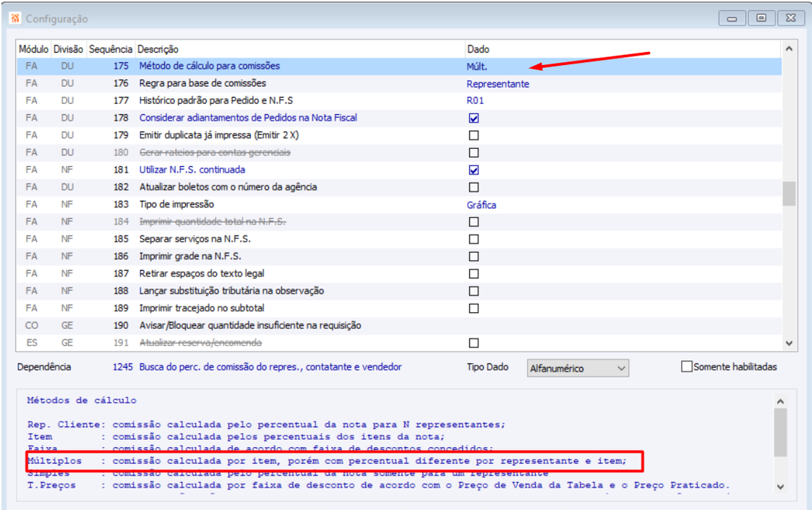This screenshot has height=510, width=812.
Task: Click sequence number 190
Action: tap(121, 325)
